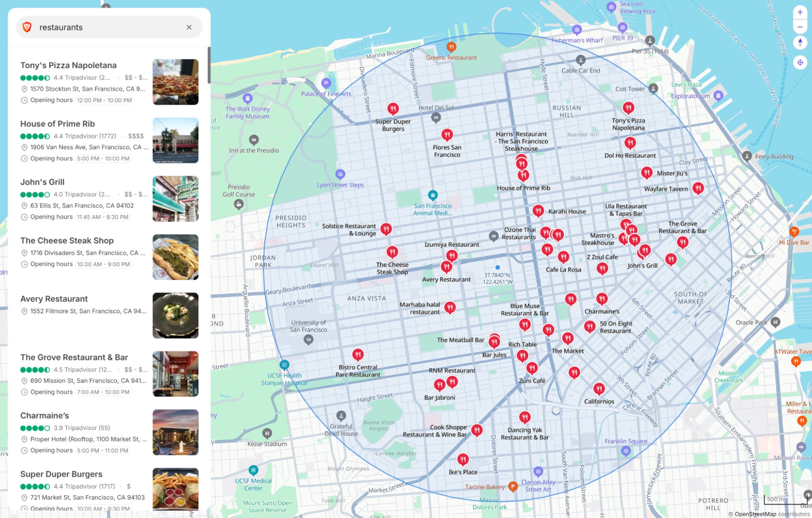Open Tony's Pizza Napoletana listing title
This screenshot has height=518, width=812.
point(68,65)
